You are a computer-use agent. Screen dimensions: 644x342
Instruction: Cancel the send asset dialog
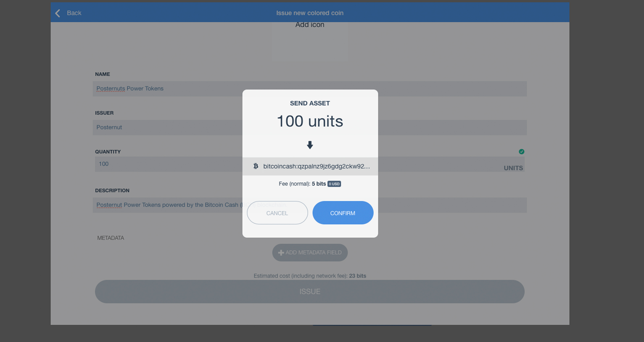(x=277, y=213)
